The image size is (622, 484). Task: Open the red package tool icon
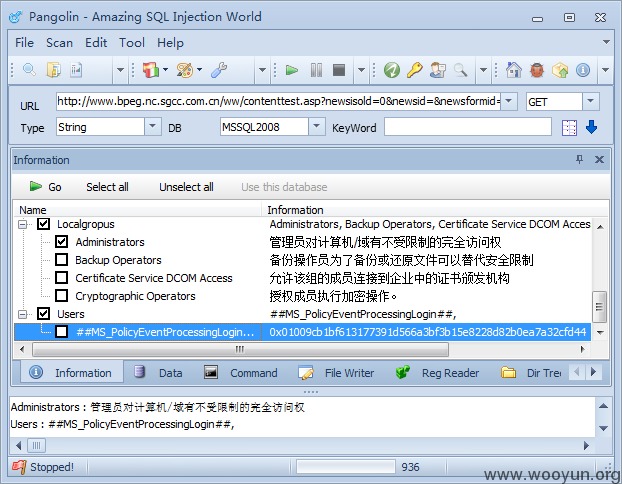tap(151, 70)
